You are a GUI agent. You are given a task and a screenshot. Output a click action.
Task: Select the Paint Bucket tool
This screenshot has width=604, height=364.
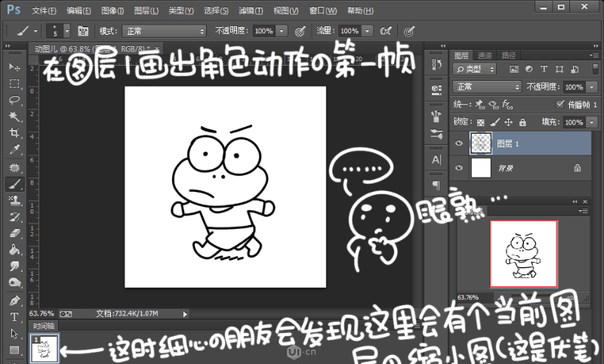coord(14,250)
